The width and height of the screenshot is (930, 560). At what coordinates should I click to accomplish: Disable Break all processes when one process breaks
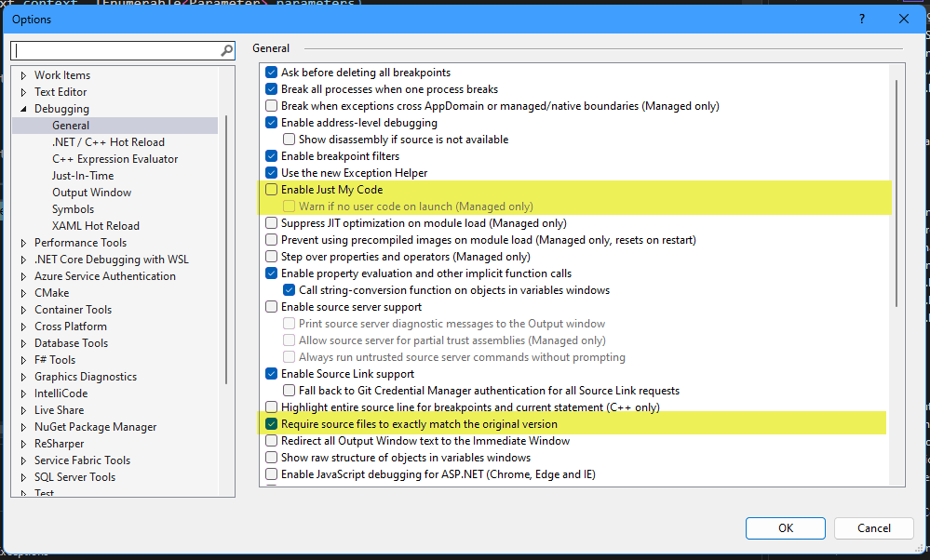[x=272, y=88]
